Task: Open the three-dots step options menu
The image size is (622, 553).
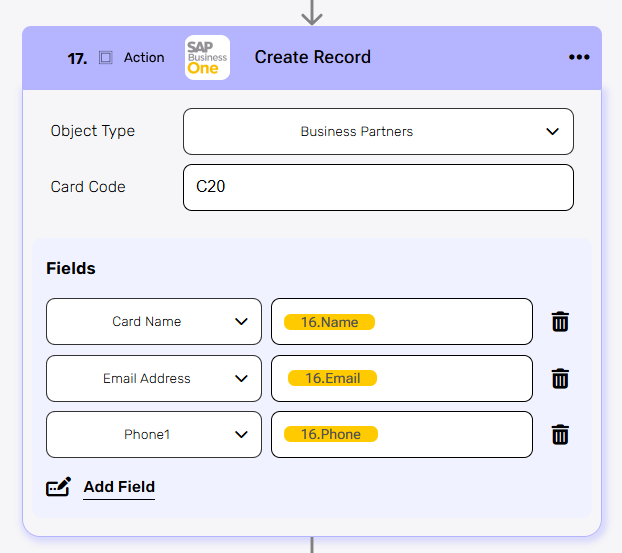Action: click(x=579, y=57)
